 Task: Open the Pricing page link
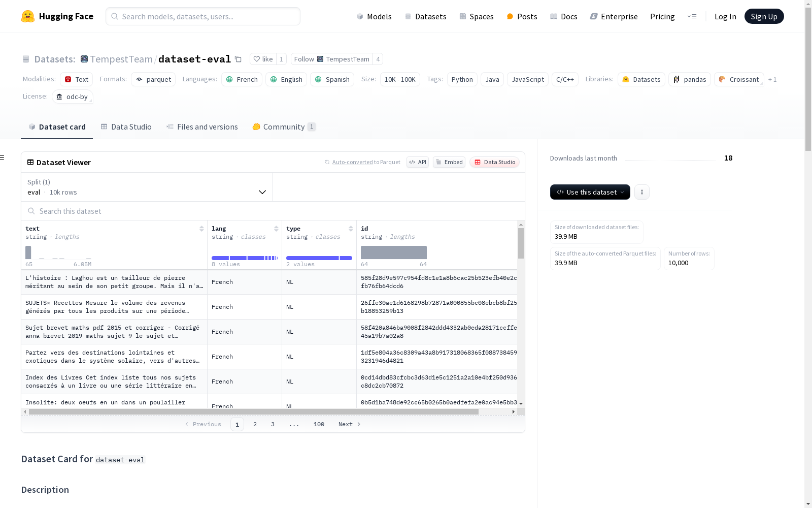coord(662,16)
